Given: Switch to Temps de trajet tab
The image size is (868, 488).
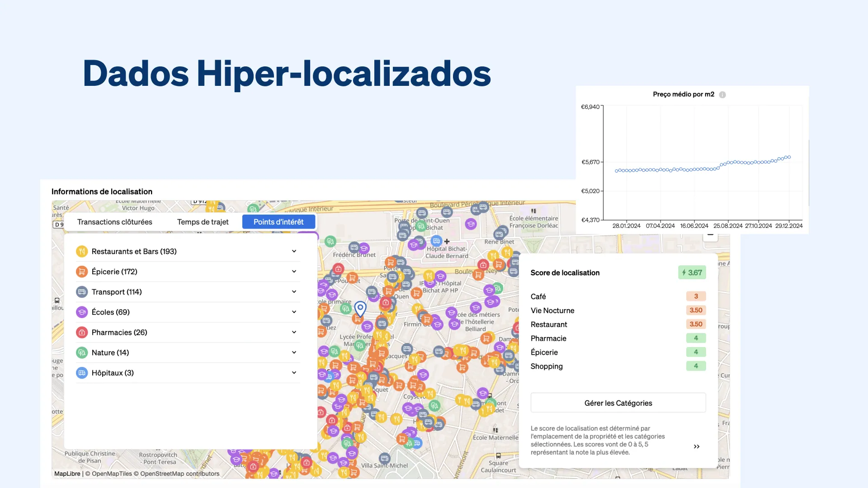Looking at the screenshot, I should coord(203,222).
